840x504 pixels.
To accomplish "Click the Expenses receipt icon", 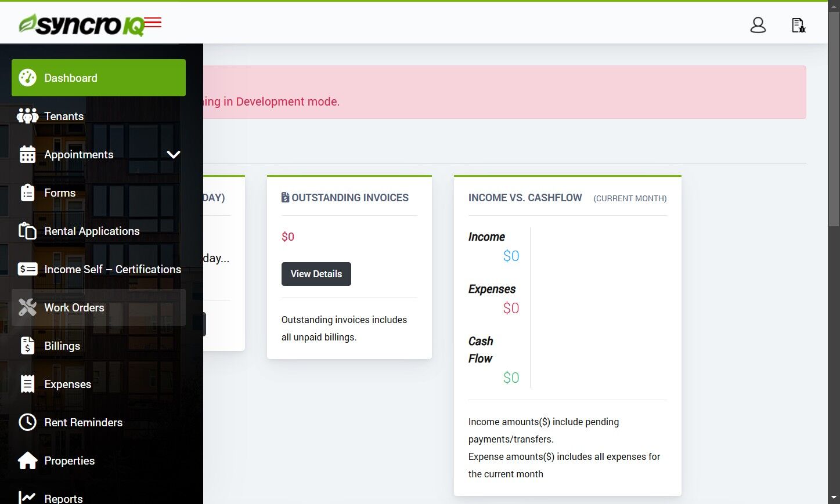I will click(27, 384).
